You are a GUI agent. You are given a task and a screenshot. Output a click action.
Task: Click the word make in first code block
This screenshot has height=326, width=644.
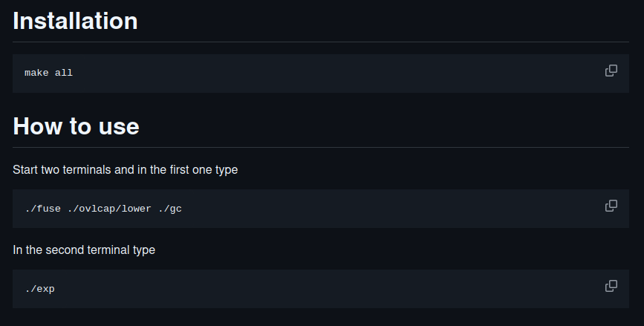[x=36, y=73]
